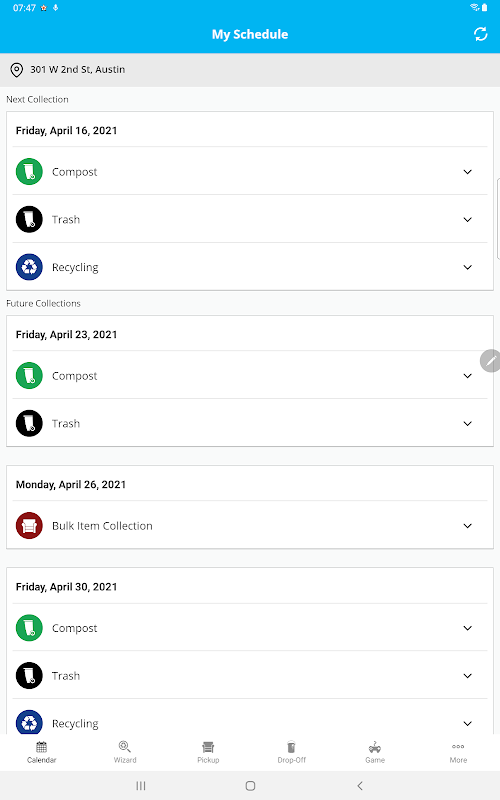
Task: Tap Android home button
Action: coord(250,786)
